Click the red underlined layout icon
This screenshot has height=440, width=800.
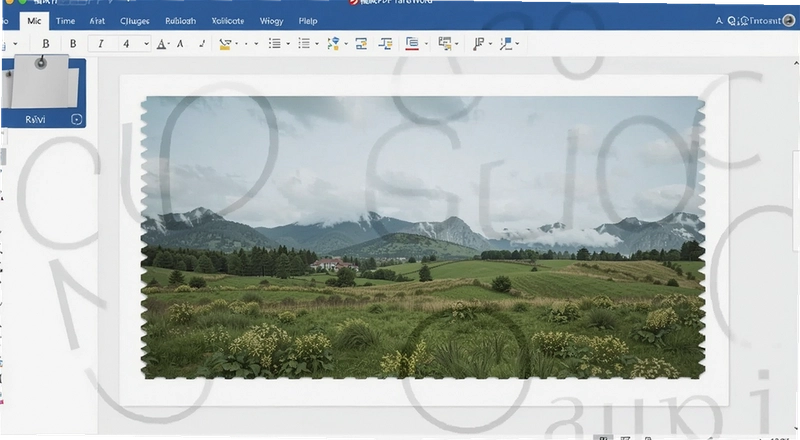412,44
